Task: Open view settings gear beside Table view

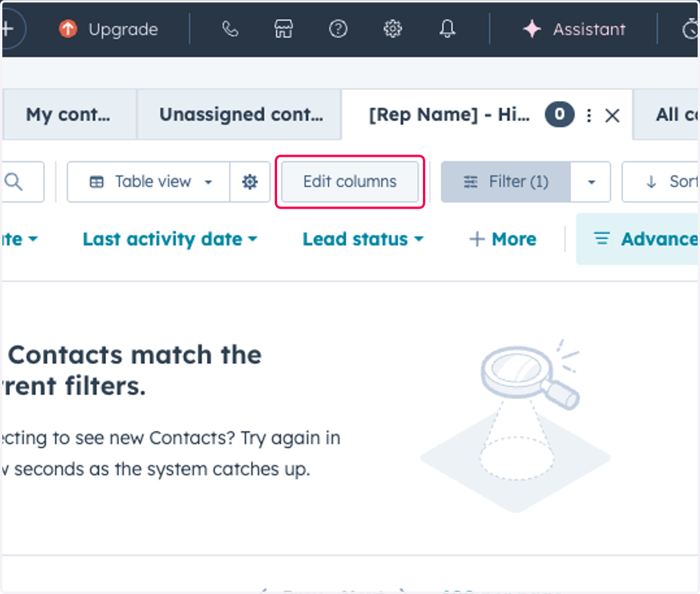Action: tap(250, 182)
